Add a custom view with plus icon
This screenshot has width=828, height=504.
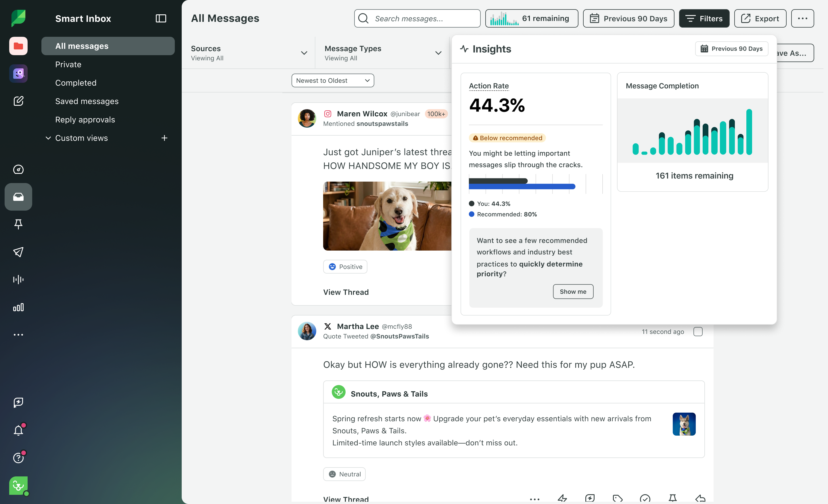point(164,138)
